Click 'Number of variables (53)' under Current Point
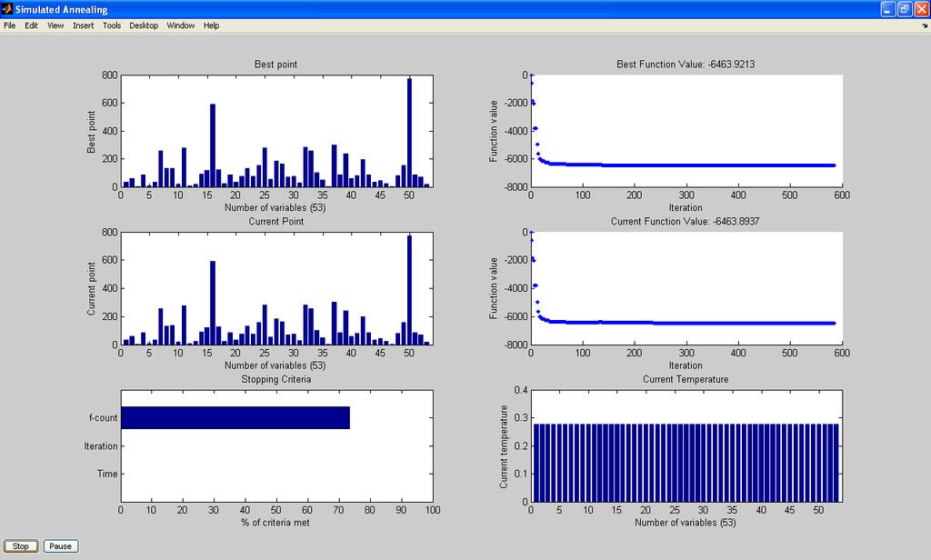The height and width of the screenshot is (560, 931). (x=275, y=365)
